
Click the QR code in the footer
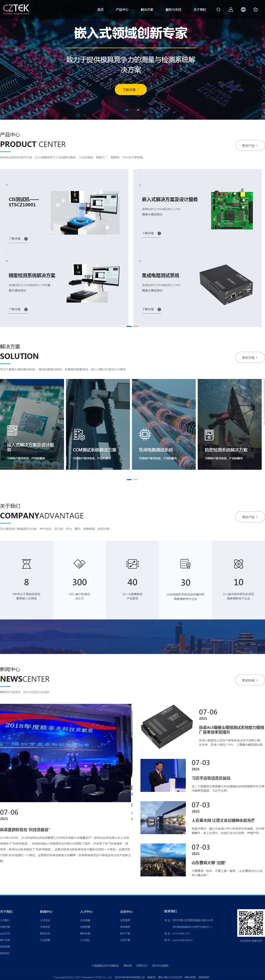point(250,923)
